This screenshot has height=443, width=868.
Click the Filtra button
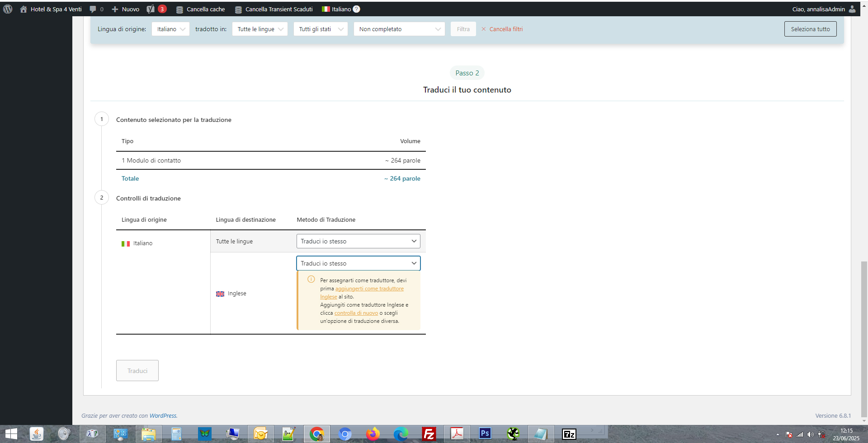(x=463, y=29)
